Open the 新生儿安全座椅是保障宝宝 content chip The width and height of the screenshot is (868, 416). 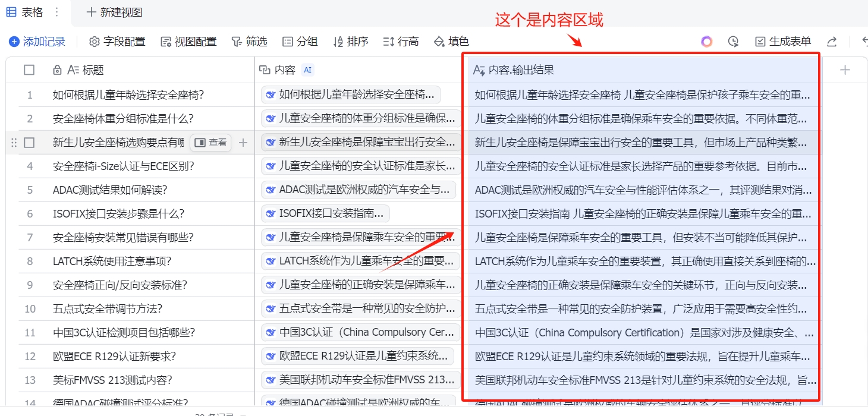click(x=361, y=142)
